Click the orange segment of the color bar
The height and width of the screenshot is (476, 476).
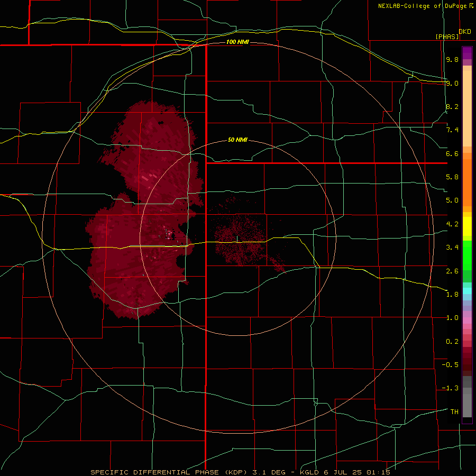click(x=467, y=183)
